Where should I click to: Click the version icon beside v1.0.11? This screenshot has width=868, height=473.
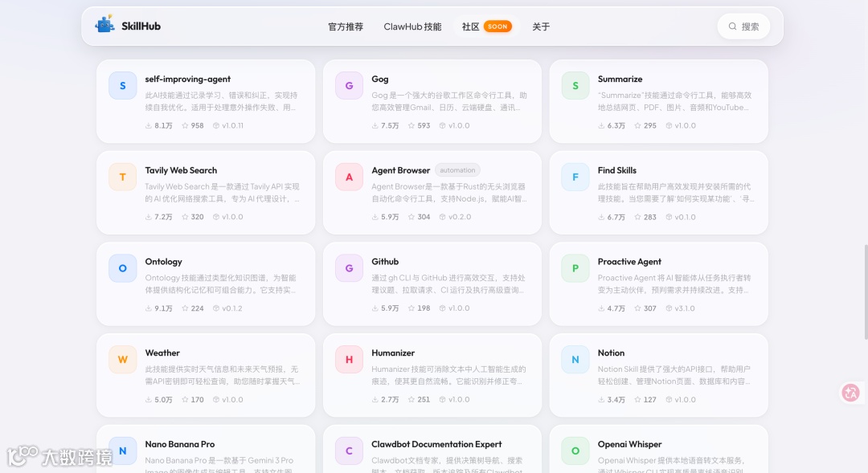pos(216,125)
